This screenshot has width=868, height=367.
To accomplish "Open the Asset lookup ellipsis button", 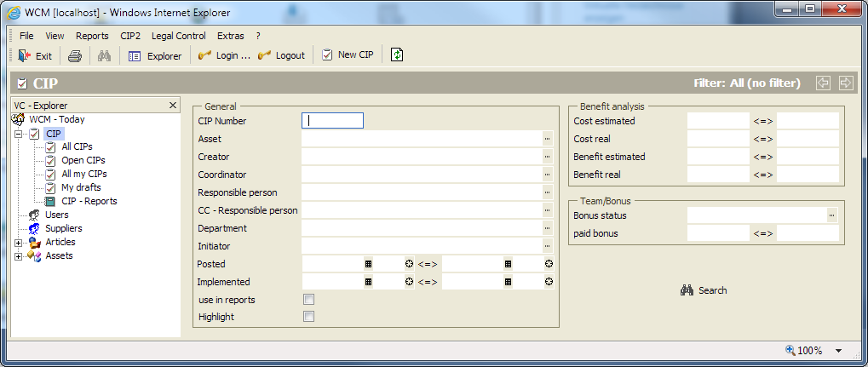I will point(549,139).
